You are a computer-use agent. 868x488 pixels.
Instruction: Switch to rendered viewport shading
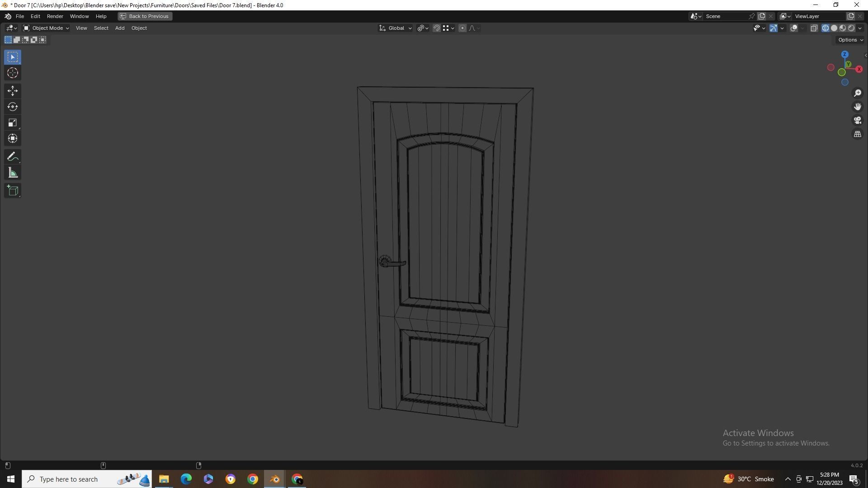coord(851,28)
